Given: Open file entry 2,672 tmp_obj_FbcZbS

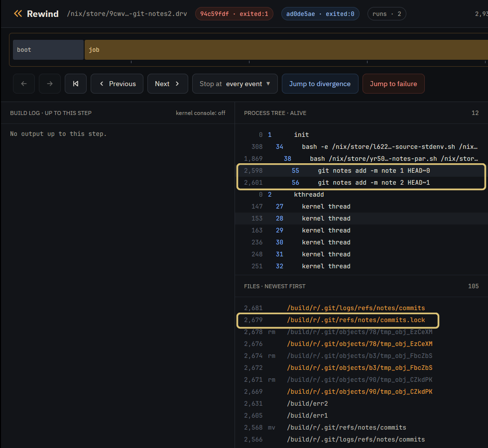Looking at the screenshot, I should pos(362,368).
